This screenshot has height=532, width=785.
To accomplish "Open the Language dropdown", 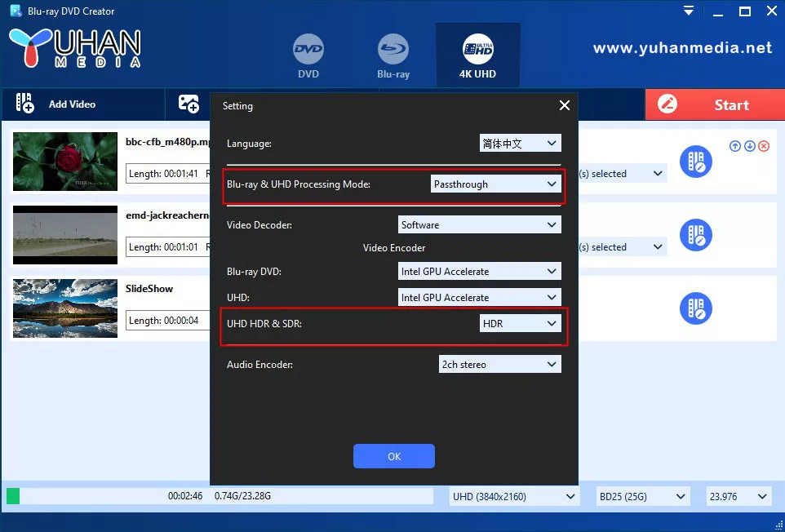I will click(520, 142).
